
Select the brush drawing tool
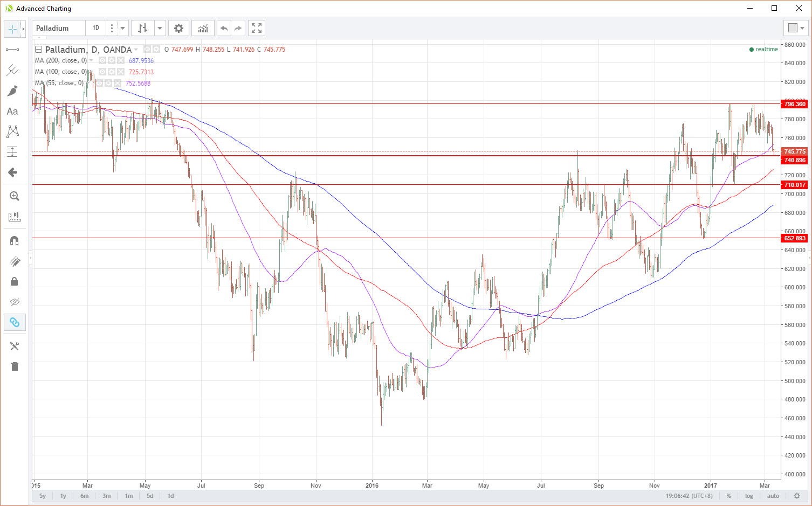click(x=12, y=91)
